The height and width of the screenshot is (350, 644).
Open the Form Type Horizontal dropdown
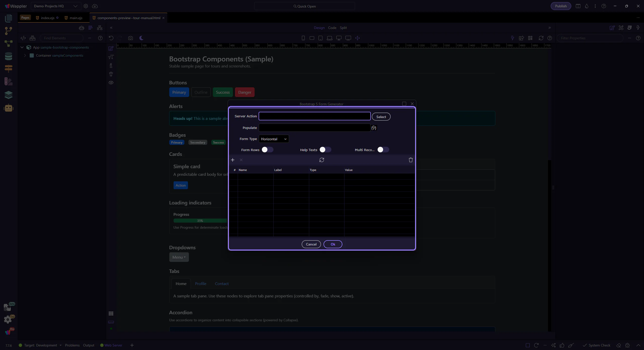274,139
